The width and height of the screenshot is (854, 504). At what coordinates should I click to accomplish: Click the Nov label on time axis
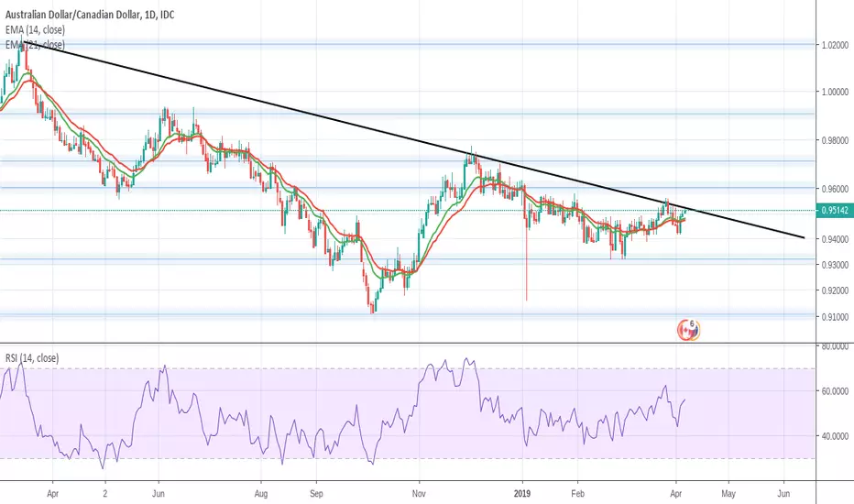pos(419,494)
